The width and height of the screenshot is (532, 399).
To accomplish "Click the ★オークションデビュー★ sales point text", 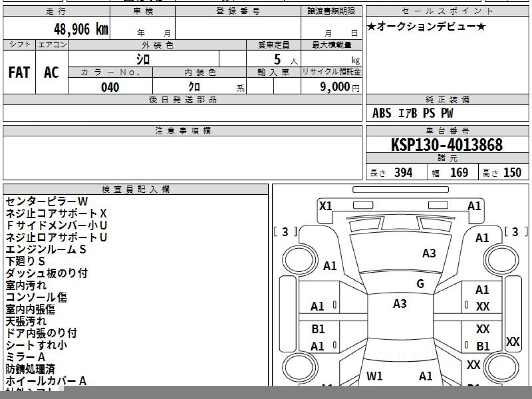I will pos(426,27).
